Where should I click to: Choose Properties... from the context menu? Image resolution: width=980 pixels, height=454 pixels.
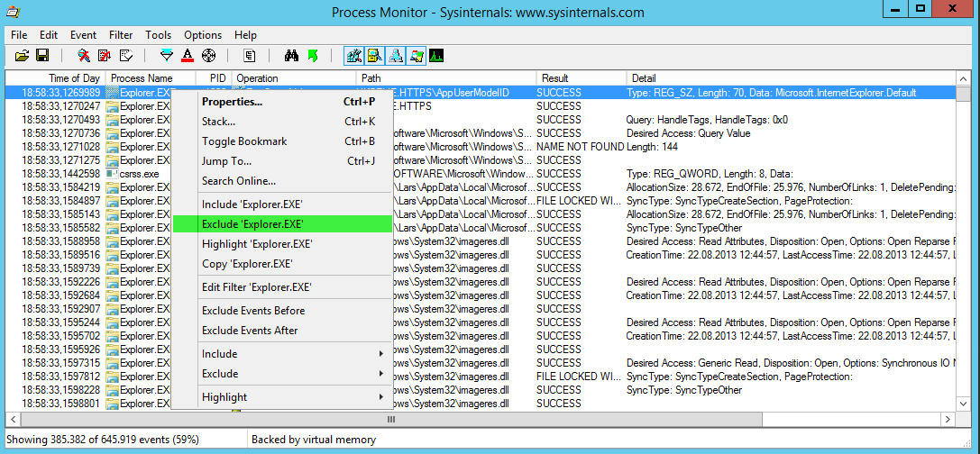coord(282,102)
